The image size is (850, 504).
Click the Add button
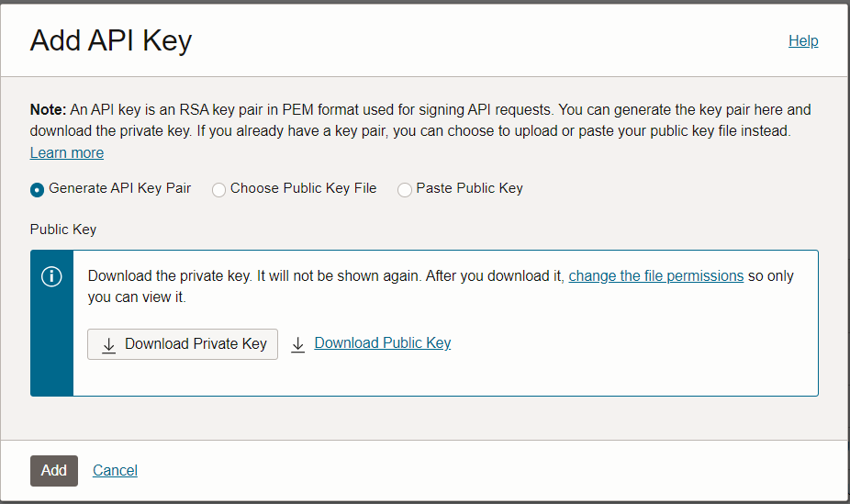54,471
